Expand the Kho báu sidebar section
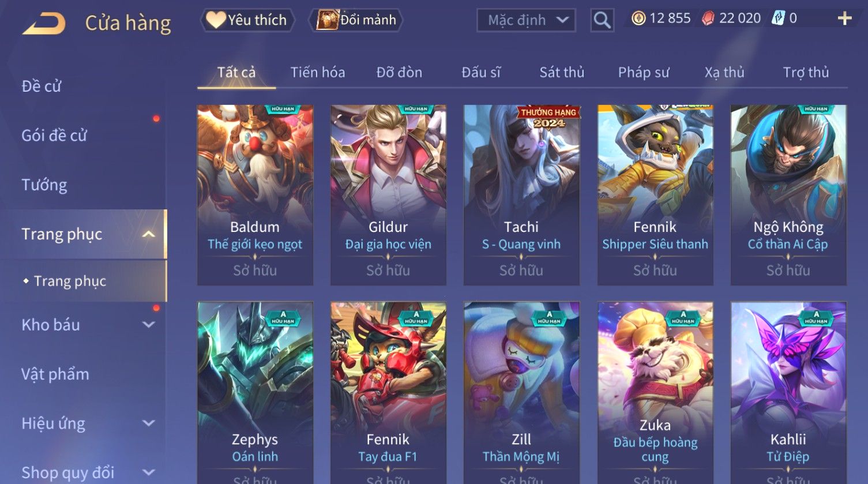This screenshot has height=484, width=868. pyautogui.click(x=148, y=325)
